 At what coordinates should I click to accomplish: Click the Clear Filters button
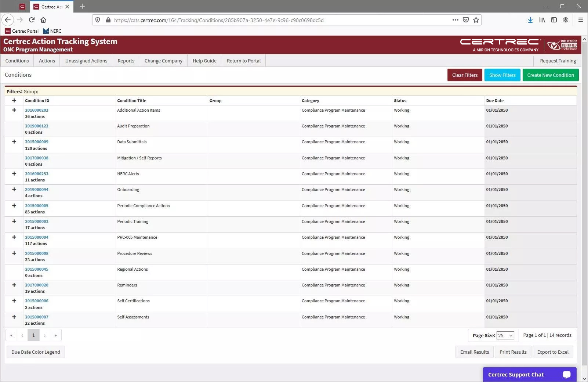click(x=465, y=75)
